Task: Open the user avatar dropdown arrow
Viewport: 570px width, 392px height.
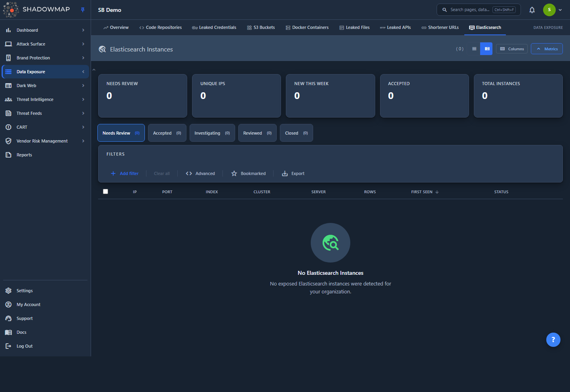Action: [560, 10]
